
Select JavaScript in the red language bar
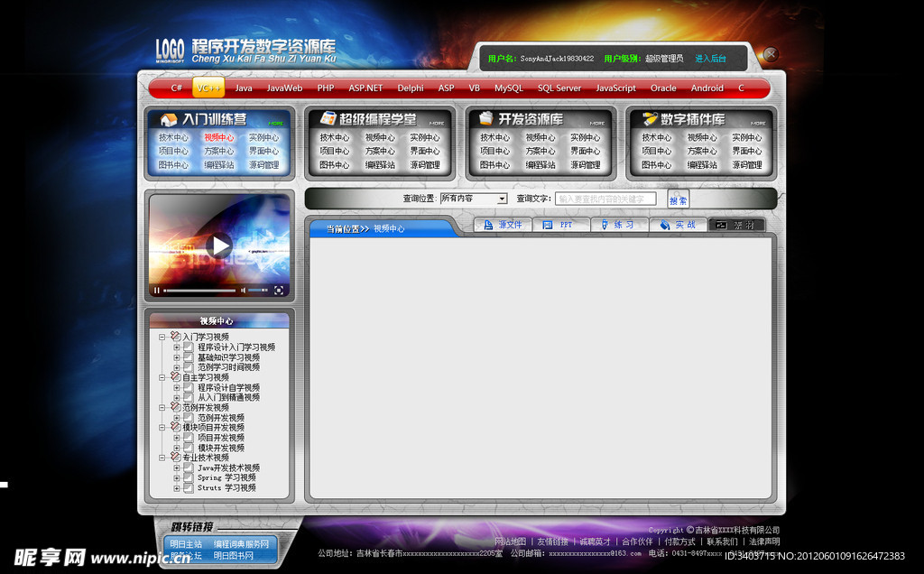615,88
